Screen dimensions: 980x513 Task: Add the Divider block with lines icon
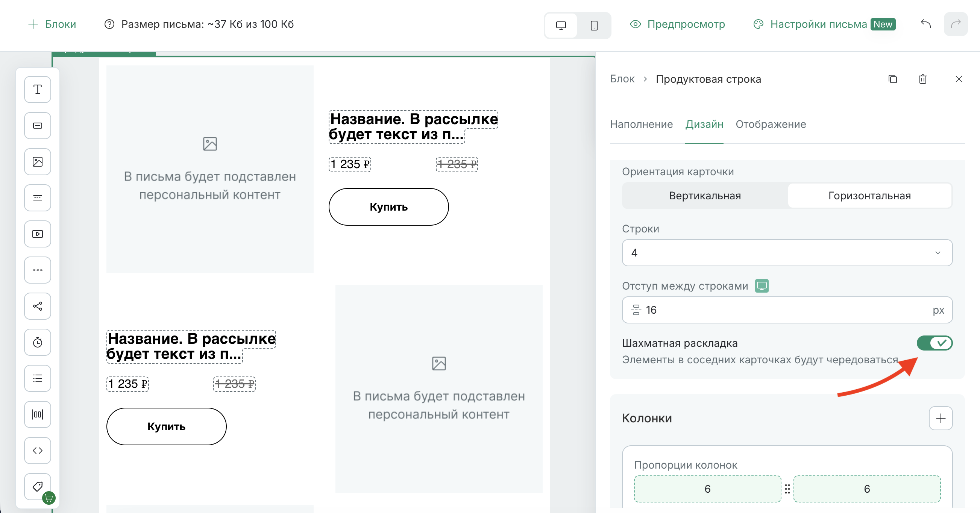point(37,198)
